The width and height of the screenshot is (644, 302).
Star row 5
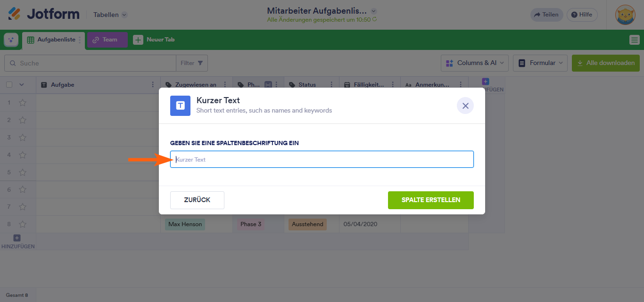23,172
